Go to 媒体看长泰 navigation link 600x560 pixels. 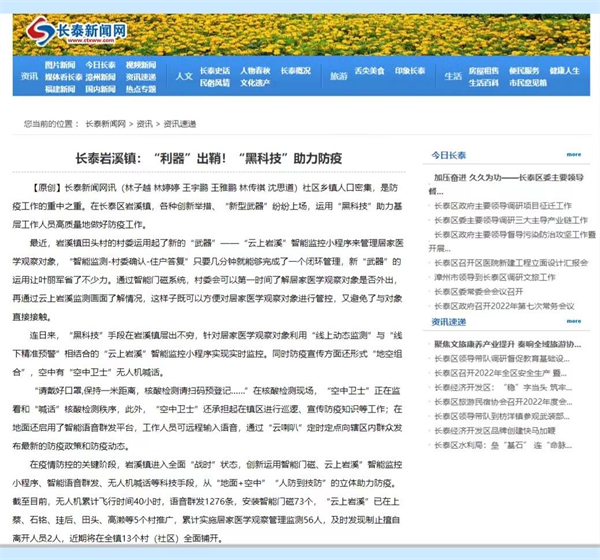click(x=64, y=77)
